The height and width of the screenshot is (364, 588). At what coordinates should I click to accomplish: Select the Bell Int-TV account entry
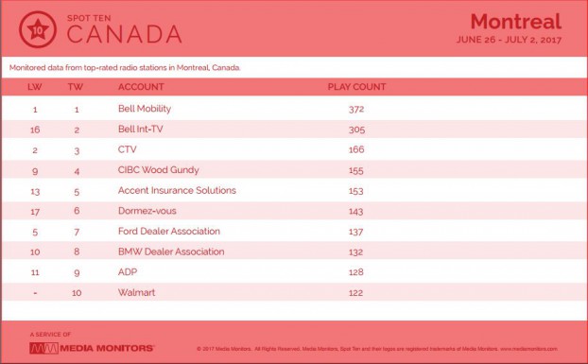click(141, 129)
